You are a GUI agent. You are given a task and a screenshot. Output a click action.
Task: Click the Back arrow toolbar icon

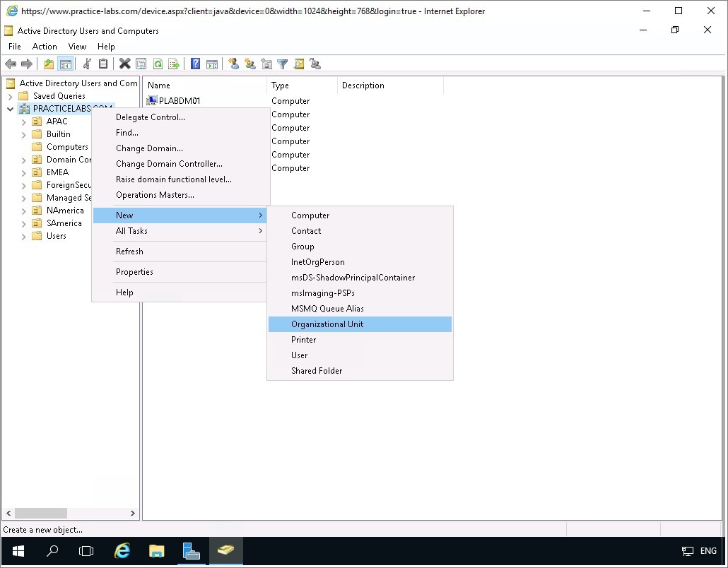tap(11, 64)
